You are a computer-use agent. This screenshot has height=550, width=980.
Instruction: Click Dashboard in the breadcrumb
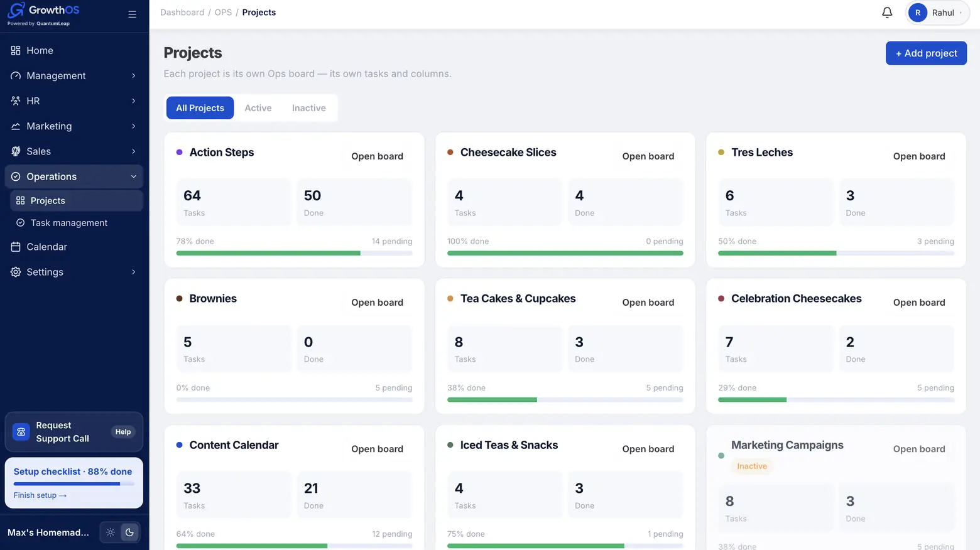[182, 13]
